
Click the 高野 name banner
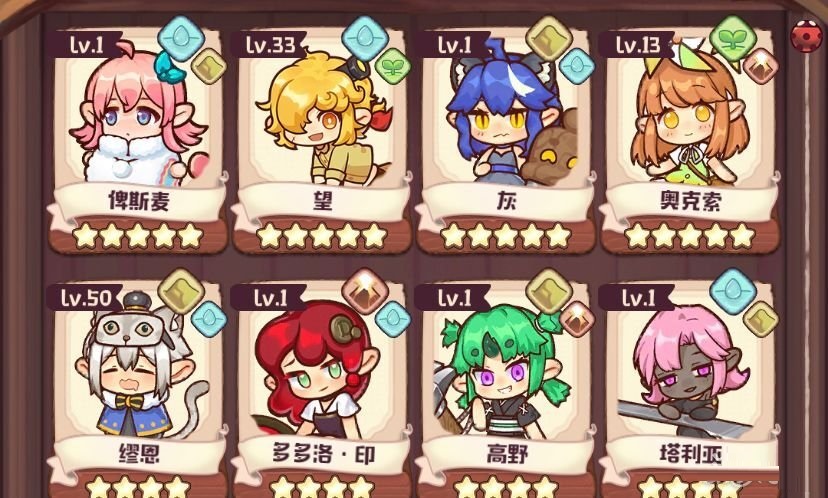(506, 453)
